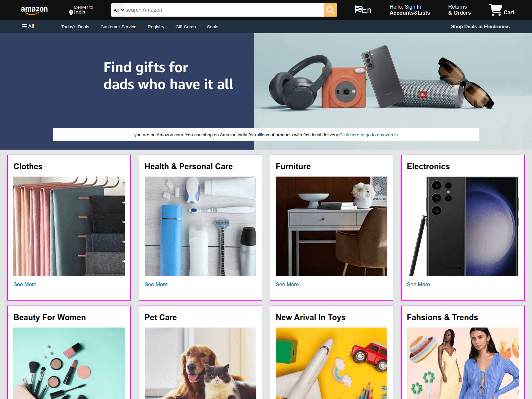
Task: Open the Electronics phone image
Action: coord(463,226)
